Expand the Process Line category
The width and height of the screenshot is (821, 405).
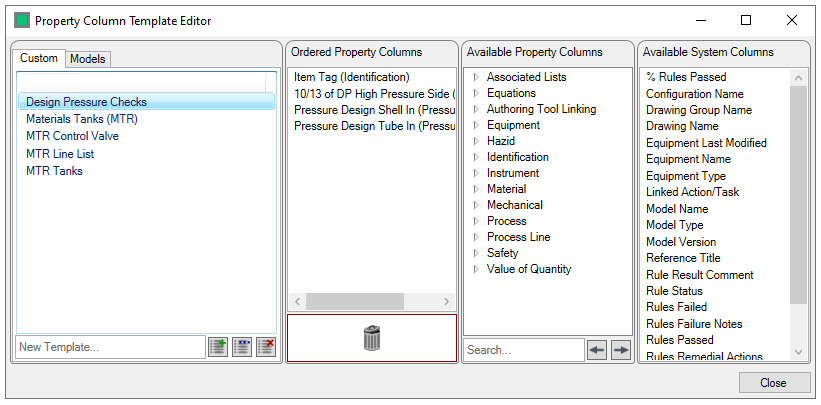476,237
